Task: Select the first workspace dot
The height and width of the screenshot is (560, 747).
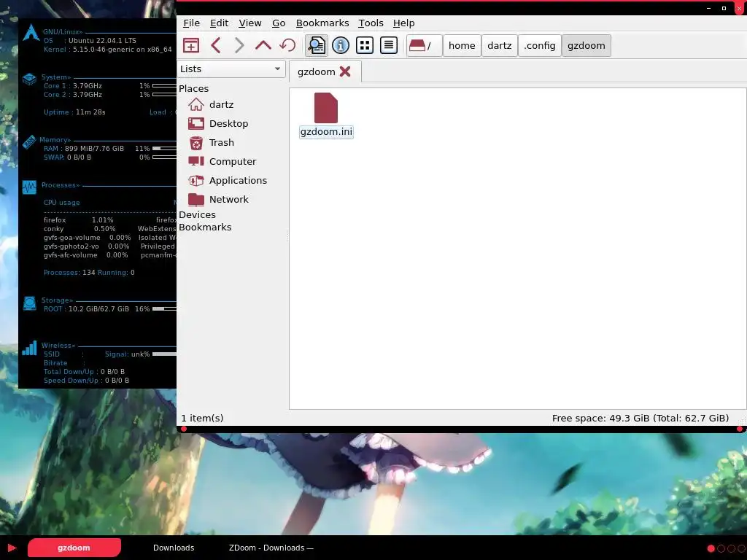Action: coord(711,548)
